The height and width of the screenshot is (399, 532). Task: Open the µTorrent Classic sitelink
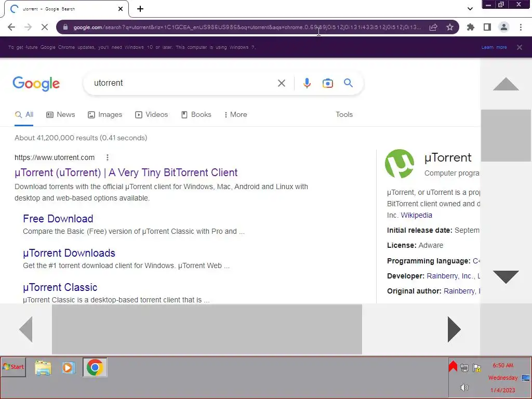60,287
